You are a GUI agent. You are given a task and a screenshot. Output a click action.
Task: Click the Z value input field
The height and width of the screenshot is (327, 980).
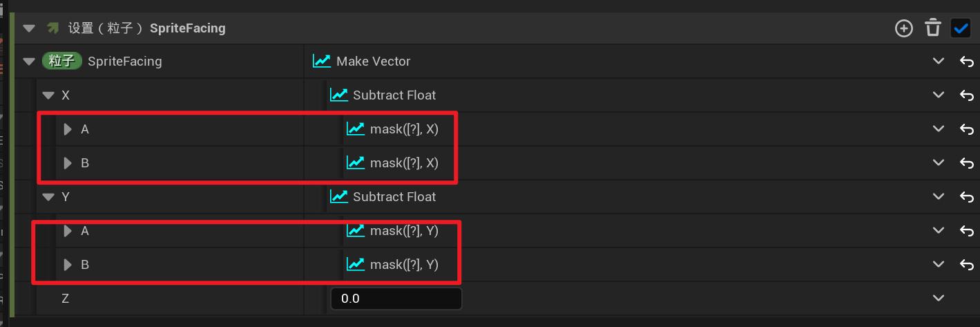(396, 299)
